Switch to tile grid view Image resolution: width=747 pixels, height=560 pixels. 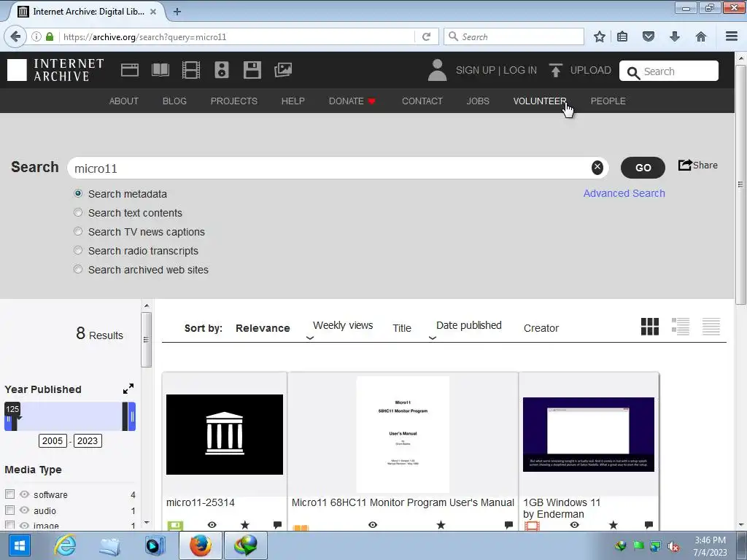[650, 327]
